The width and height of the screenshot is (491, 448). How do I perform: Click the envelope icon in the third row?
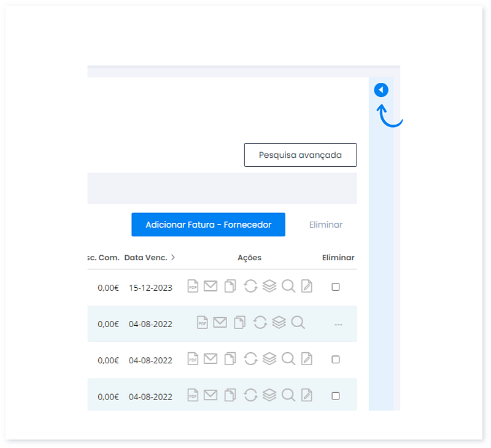point(211,359)
